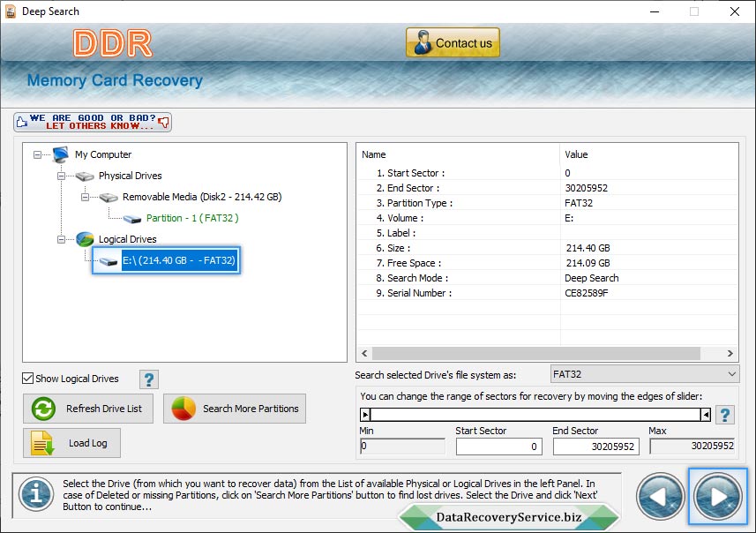Viewport: 756px width, 533px height.
Task: Click the Logical Drives pie icon
Action: [85, 239]
